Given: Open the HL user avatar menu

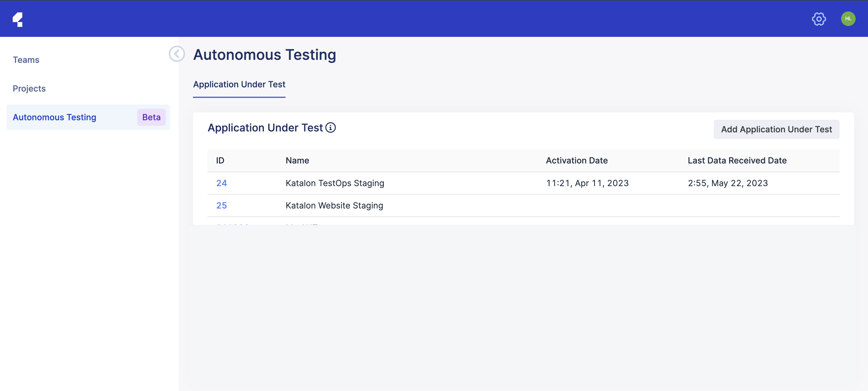Looking at the screenshot, I should pos(848,19).
